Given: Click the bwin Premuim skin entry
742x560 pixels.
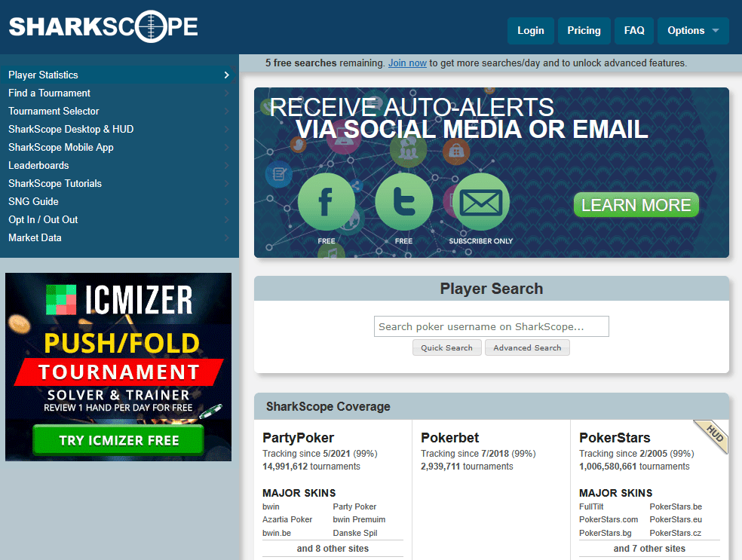Looking at the screenshot, I should point(359,519).
